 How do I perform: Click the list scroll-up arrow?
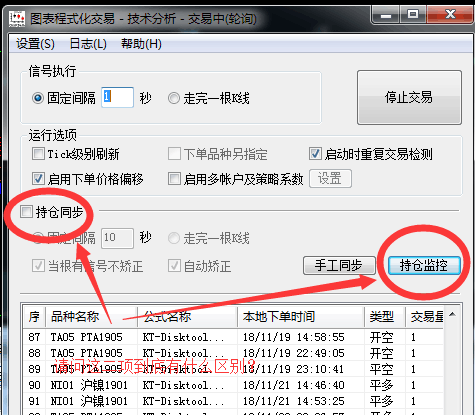click(x=452, y=314)
